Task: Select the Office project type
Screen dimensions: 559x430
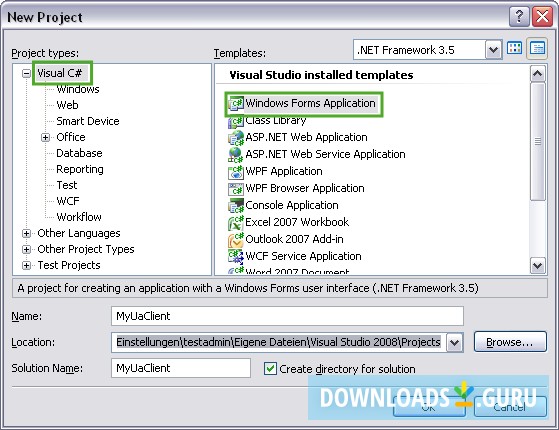Action: coord(71,137)
